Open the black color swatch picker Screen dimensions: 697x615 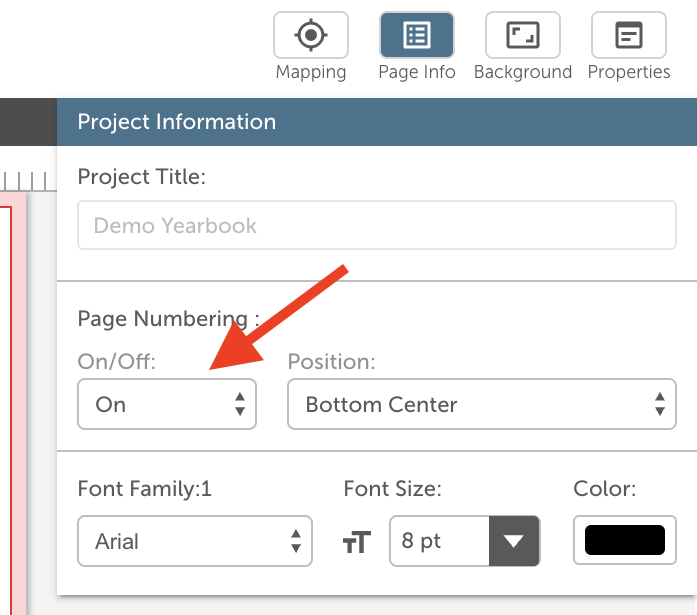tap(625, 540)
